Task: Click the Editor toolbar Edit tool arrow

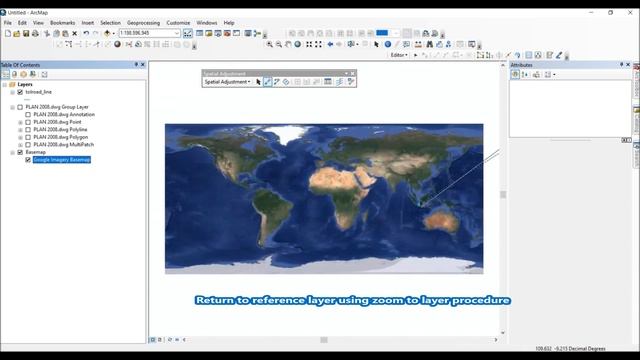Action: (416, 55)
